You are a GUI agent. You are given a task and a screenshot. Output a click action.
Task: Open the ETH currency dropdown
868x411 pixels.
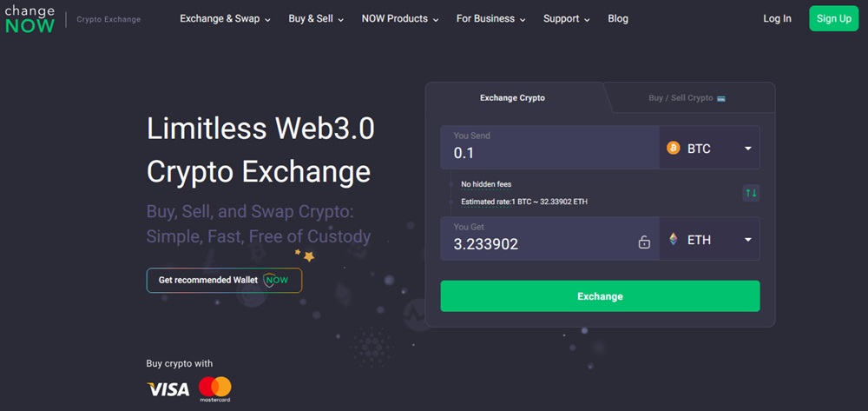click(747, 240)
